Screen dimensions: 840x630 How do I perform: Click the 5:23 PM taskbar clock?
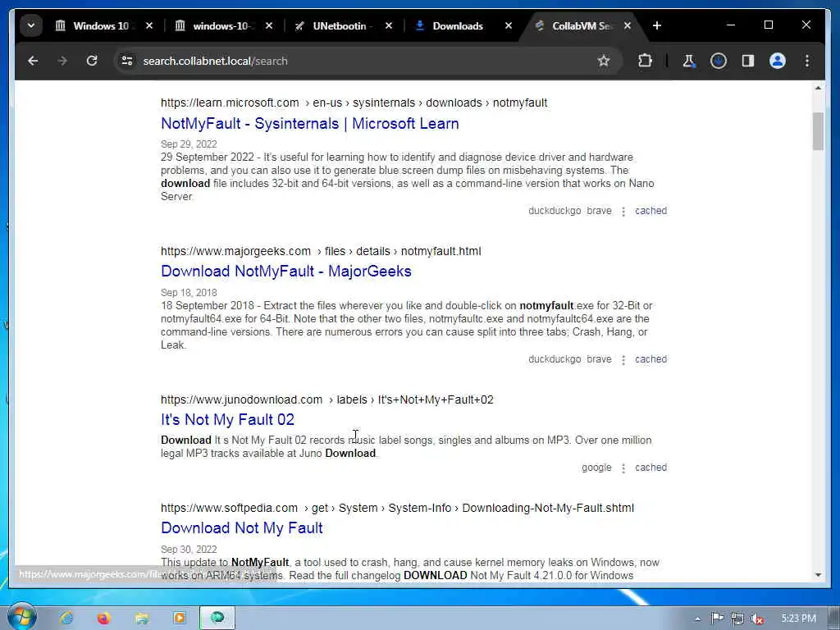pyautogui.click(x=798, y=619)
